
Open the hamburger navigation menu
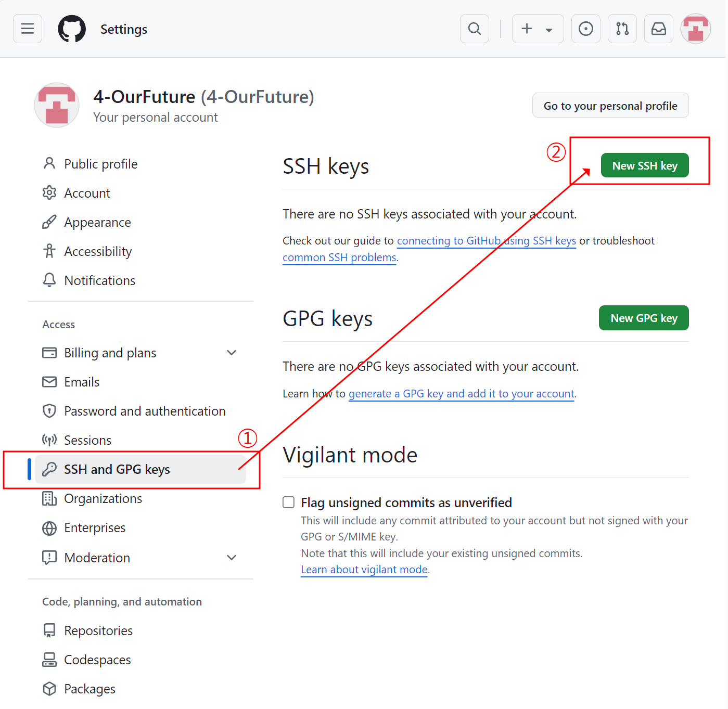(x=28, y=29)
